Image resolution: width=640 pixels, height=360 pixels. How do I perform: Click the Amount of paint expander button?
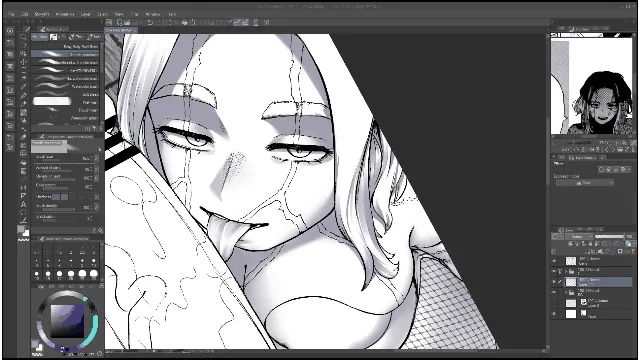point(96,169)
